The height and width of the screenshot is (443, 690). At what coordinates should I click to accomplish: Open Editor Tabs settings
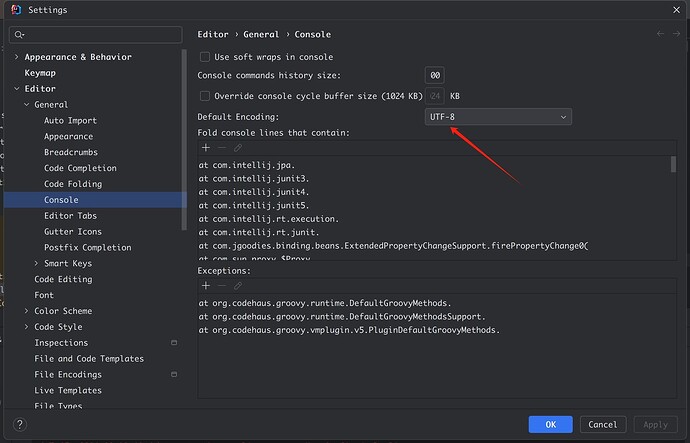point(70,216)
